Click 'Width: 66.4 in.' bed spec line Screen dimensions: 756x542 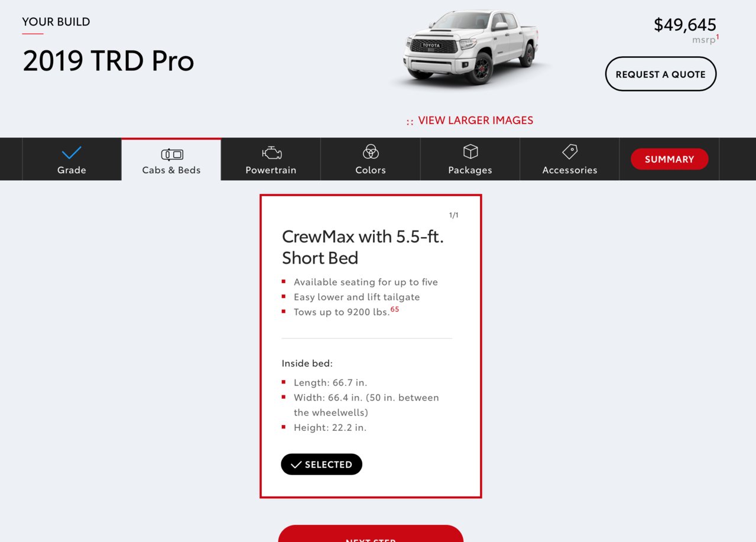[366, 405]
